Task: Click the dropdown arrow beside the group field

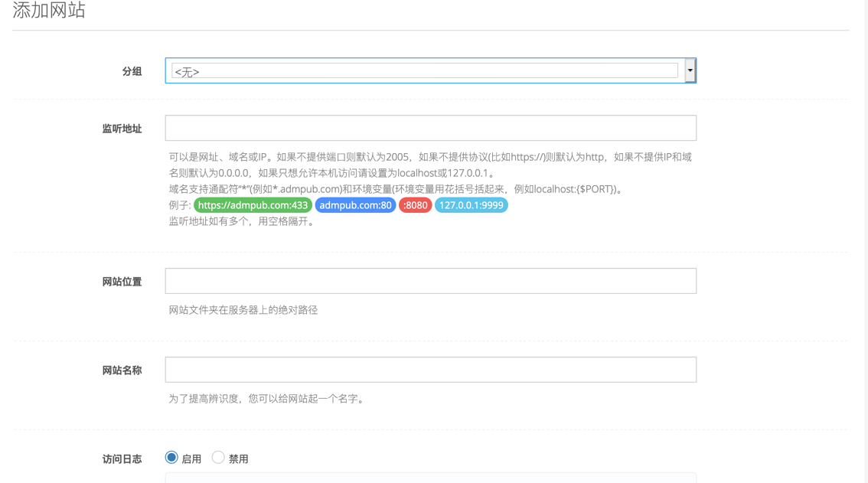Action: [690, 70]
